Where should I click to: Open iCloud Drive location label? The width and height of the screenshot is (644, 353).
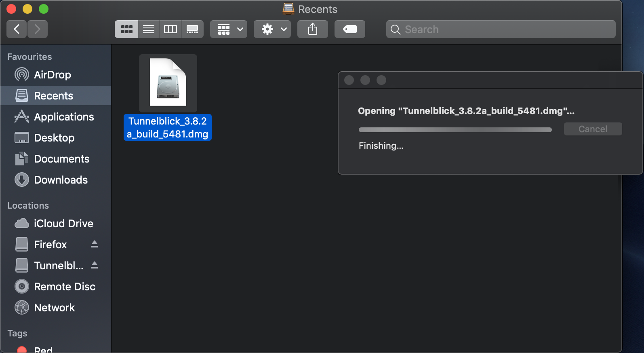click(x=63, y=224)
